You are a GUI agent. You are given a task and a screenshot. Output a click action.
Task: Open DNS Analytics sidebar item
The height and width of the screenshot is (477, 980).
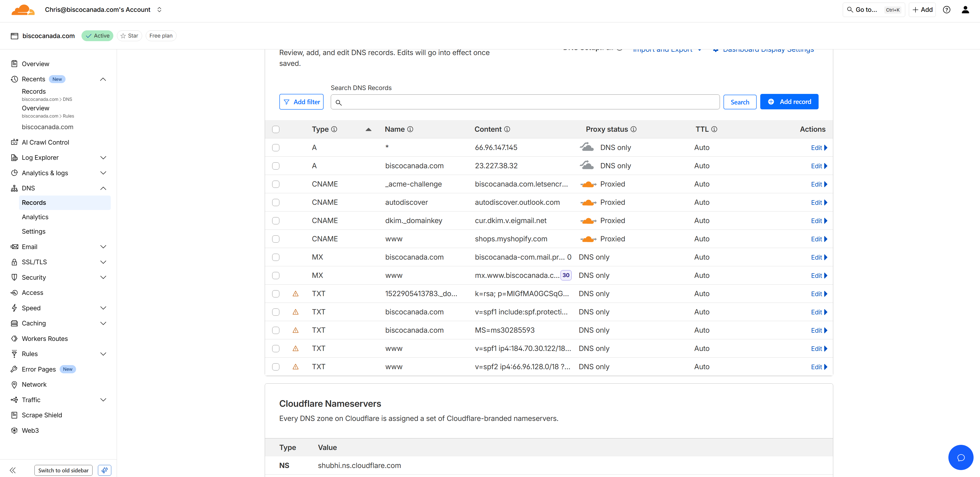35,217
